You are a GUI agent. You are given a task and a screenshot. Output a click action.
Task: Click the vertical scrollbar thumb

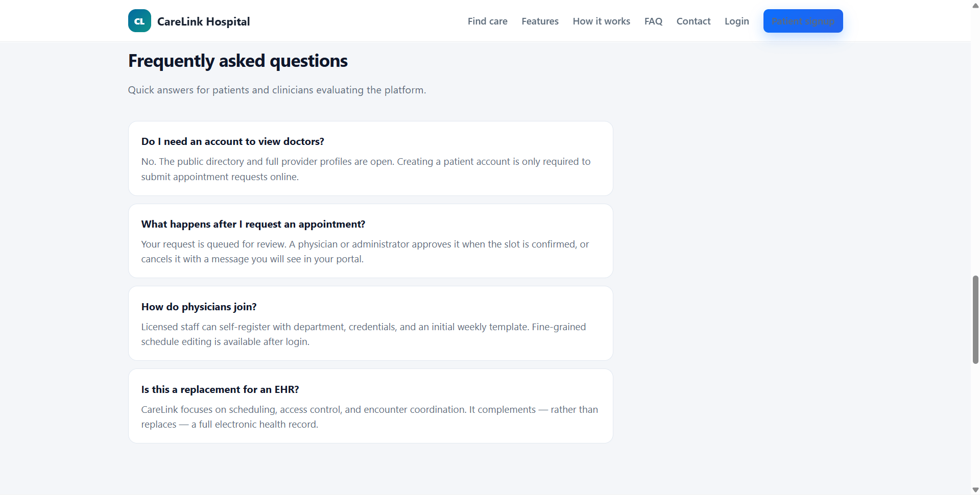tap(975, 319)
